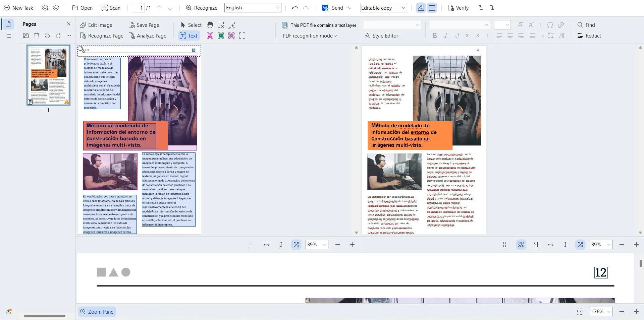Screen dimensions: 644x320
Task: Go to next page arrow
Action: (x=170, y=8)
